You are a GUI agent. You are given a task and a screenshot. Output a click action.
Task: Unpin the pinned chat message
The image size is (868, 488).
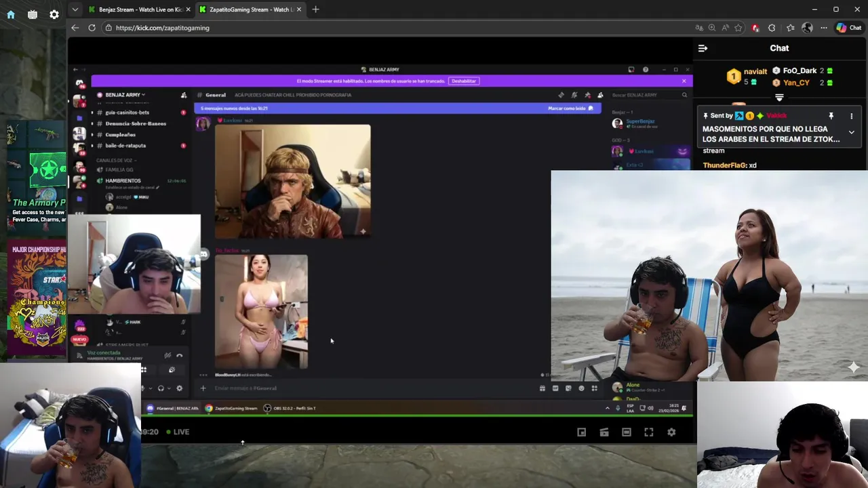[x=831, y=116]
